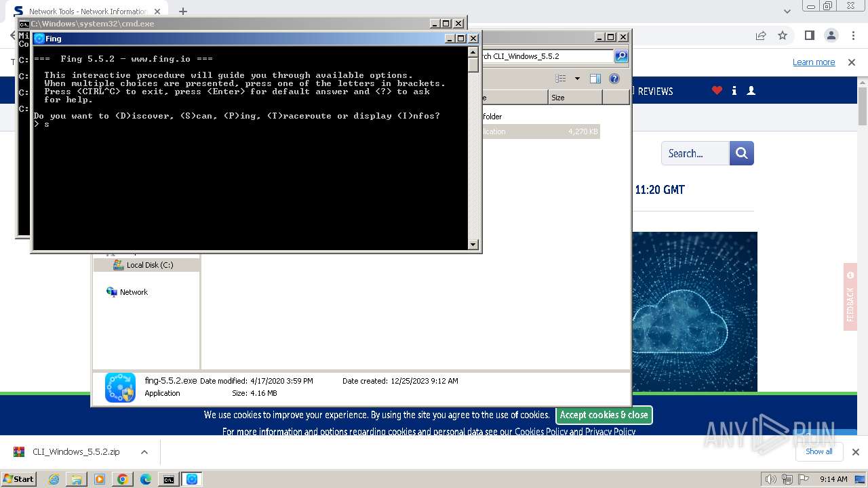Open the Learn more link
868x488 pixels.
tap(814, 62)
